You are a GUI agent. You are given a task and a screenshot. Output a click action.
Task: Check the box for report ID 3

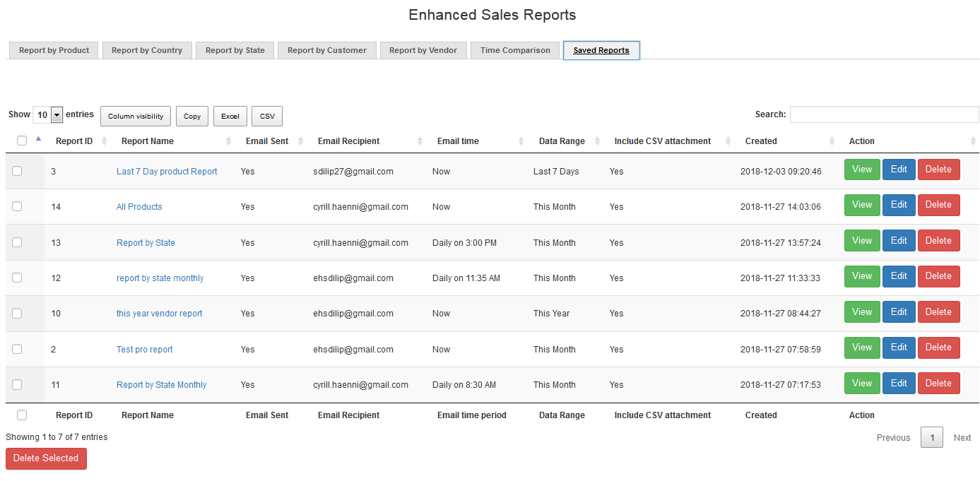17,171
